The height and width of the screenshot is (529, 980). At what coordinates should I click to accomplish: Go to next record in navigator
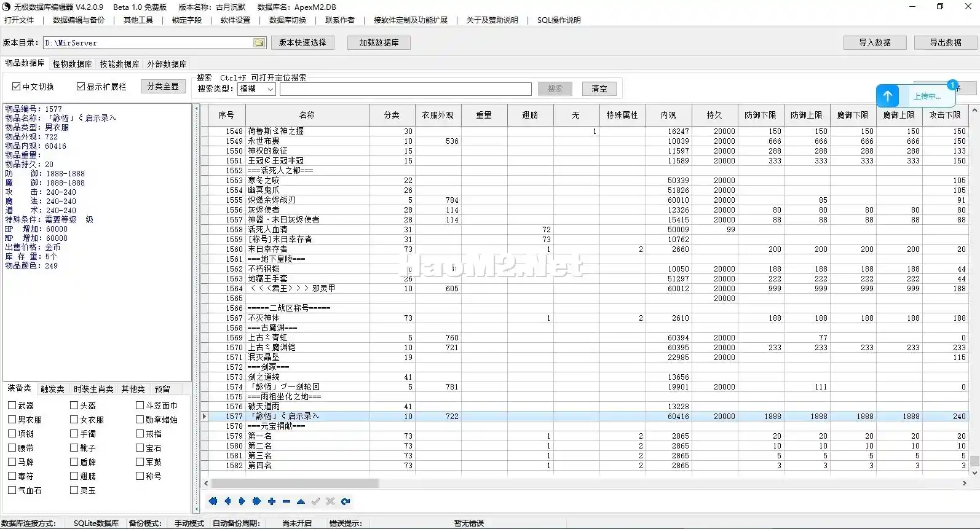(242, 501)
